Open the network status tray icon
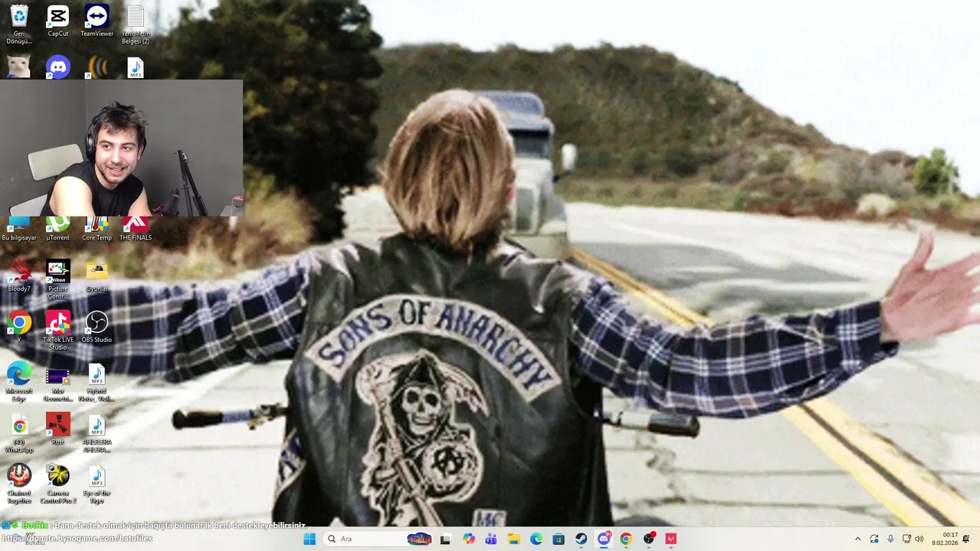 [906, 539]
